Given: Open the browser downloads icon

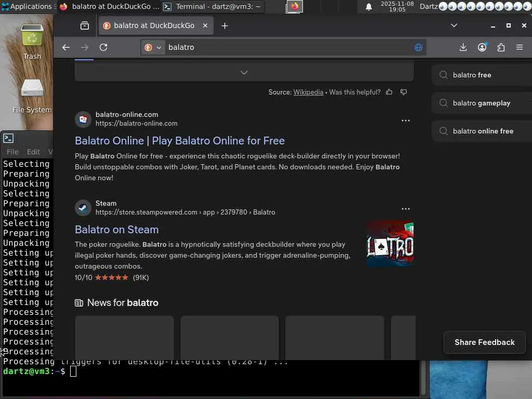Looking at the screenshot, I should pyautogui.click(x=463, y=47).
